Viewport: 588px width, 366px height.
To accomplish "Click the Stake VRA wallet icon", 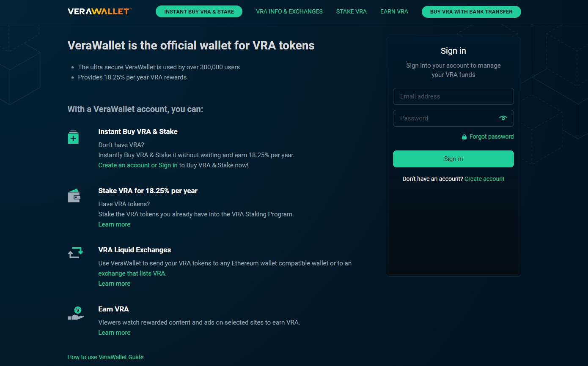I will [74, 196].
